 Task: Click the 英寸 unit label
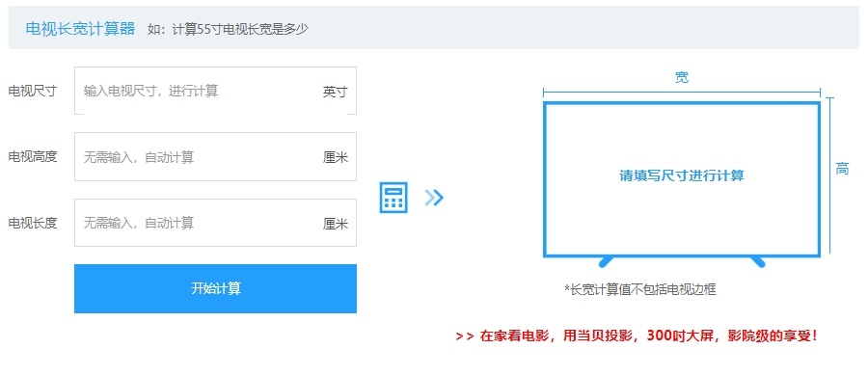coord(335,92)
